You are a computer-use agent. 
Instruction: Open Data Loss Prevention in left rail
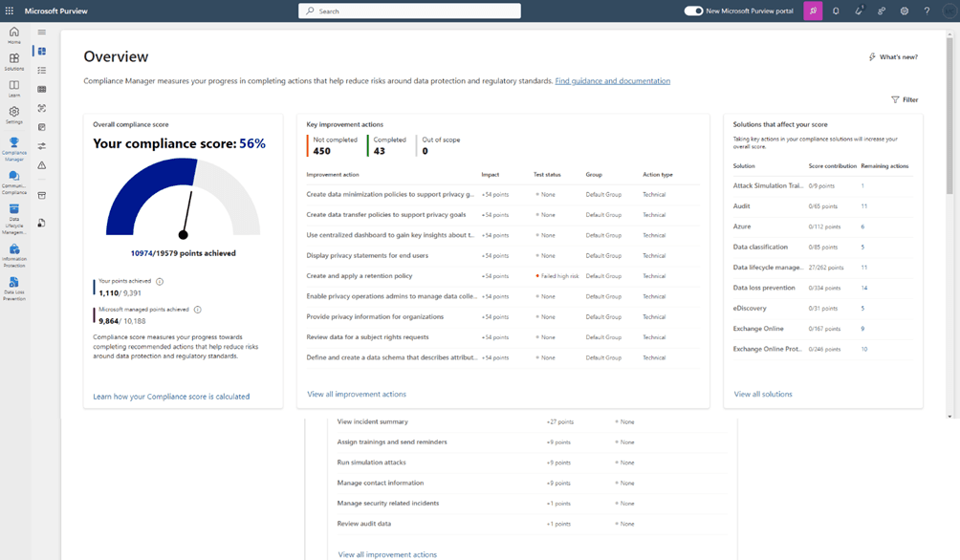(x=14, y=289)
